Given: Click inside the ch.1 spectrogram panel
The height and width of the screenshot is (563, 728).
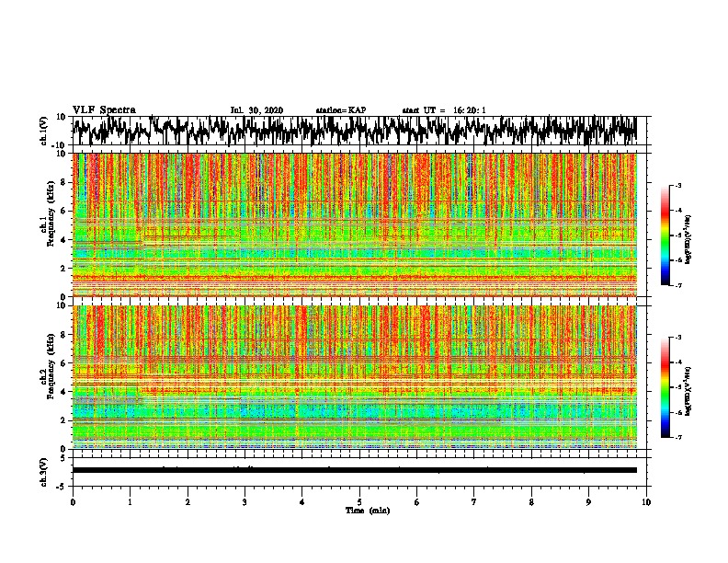Looking at the screenshot, I should pos(355,224).
